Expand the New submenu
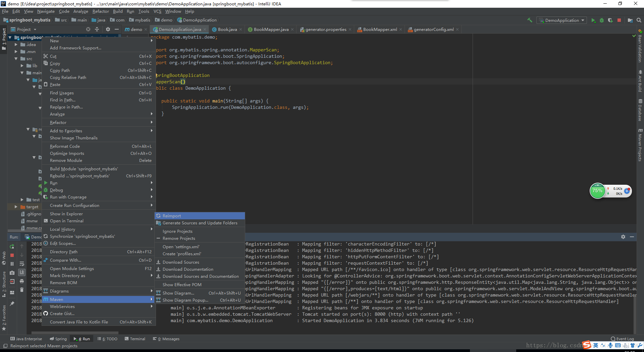The height and width of the screenshot is (352, 644). point(99,41)
